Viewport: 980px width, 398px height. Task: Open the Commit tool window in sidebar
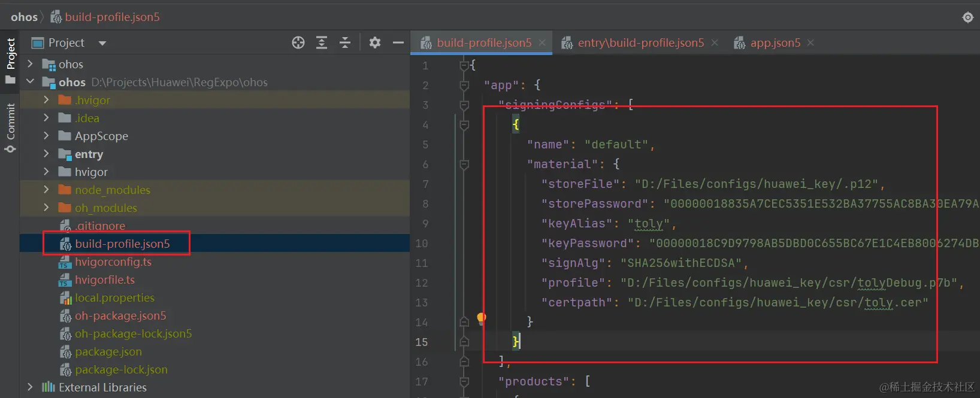tap(10, 128)
